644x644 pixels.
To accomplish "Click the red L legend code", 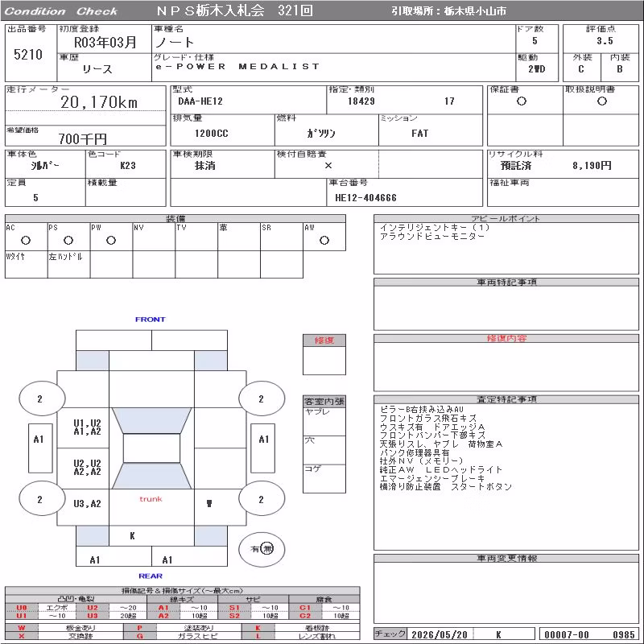I will [x=258, y=636].
